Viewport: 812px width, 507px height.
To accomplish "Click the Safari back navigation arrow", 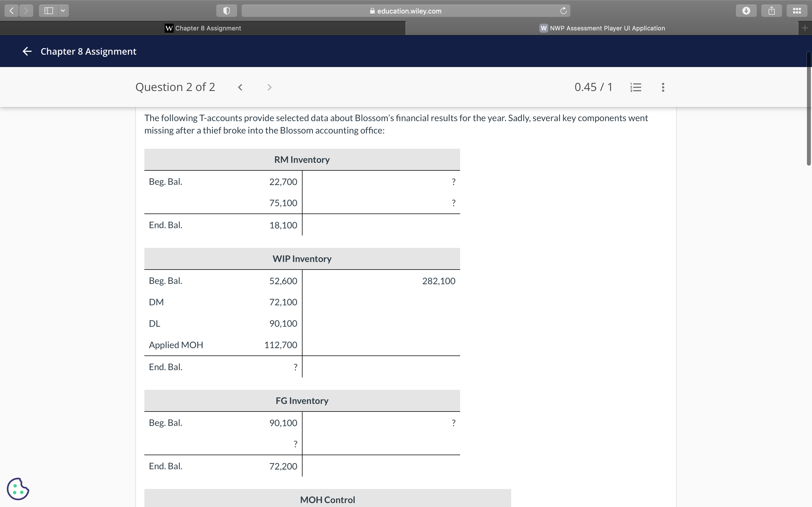I will 12,11.
